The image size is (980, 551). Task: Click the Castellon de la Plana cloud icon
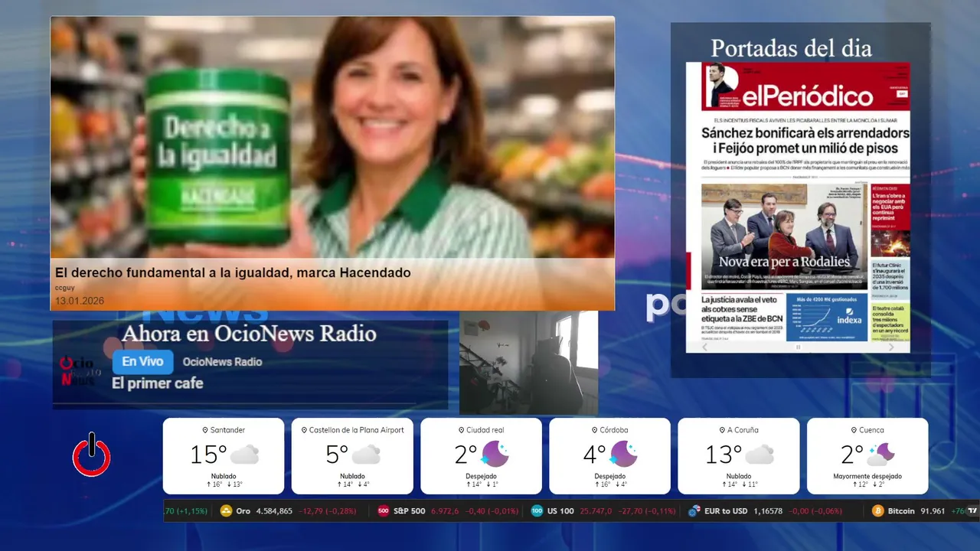(366, 455)
